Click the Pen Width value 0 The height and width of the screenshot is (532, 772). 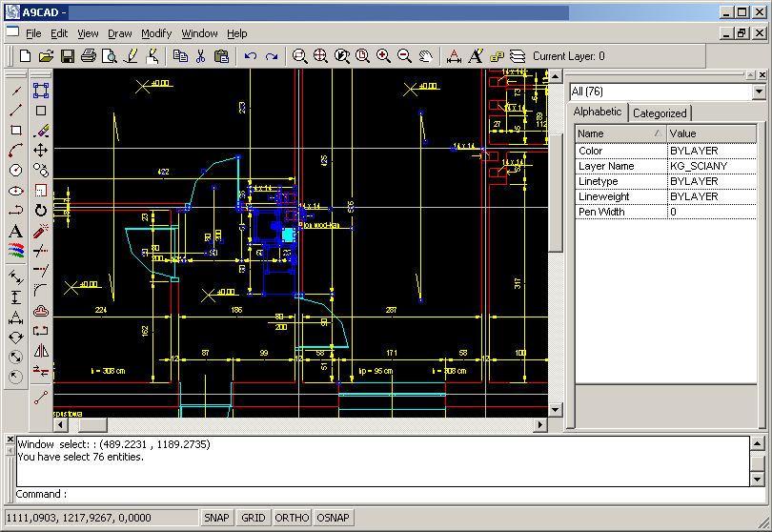(x=712, y=212)
